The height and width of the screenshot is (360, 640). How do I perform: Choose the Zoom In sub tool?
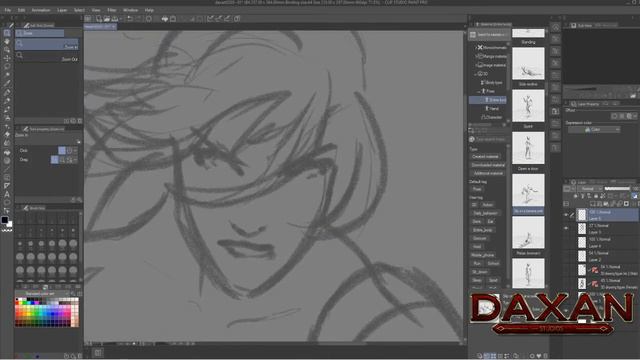coord(47,44)
